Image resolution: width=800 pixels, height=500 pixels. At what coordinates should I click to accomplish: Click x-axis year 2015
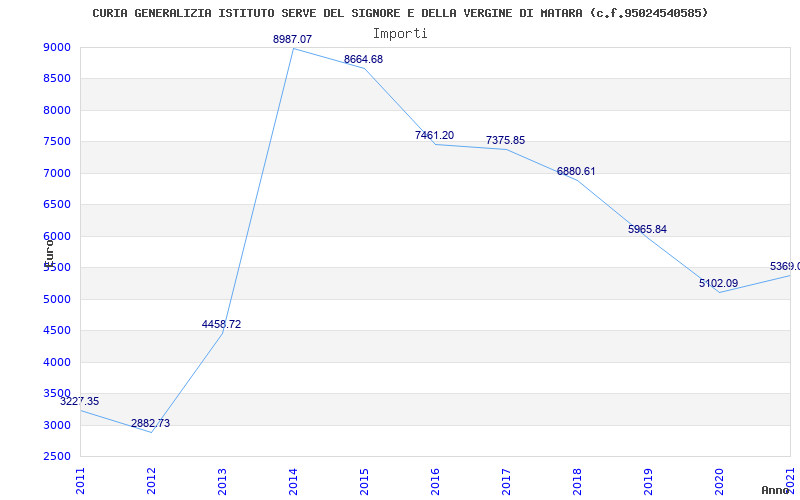364,481
